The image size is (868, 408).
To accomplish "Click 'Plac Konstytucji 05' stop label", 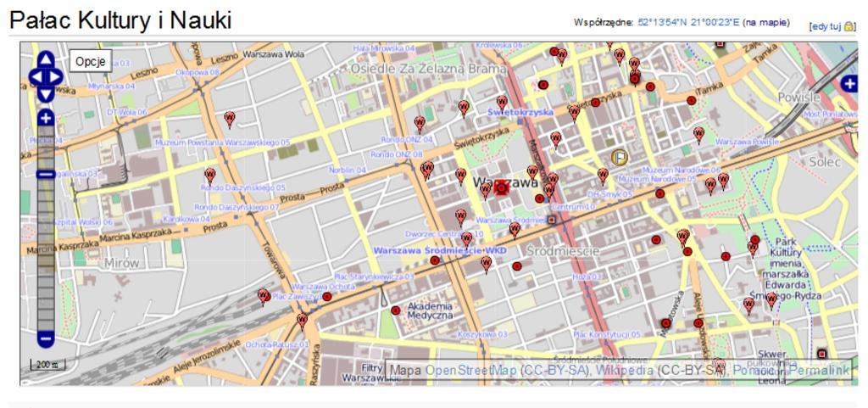I will point(607,334).
